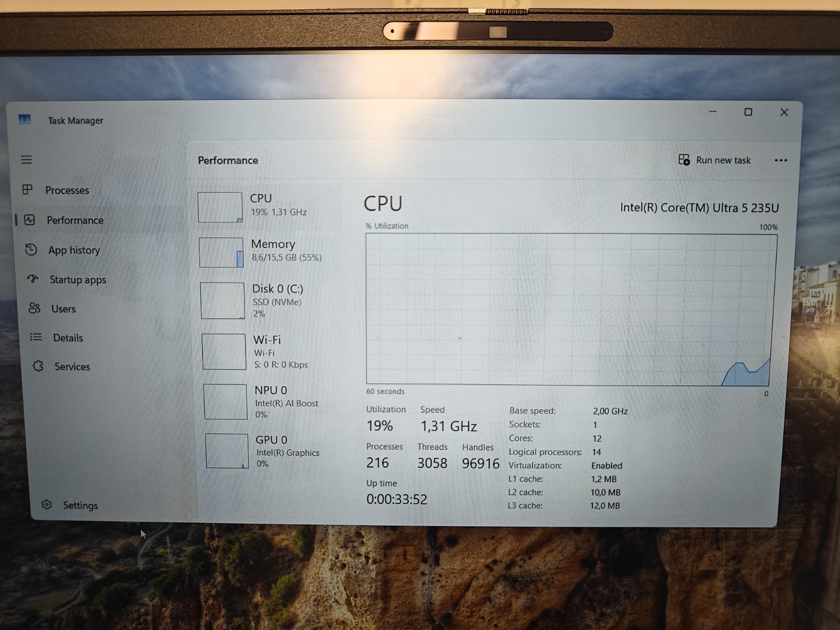Image resolution: width=840 pixels, height=630 pixels.
Task: Open the three-dot more options menu
Action: [781, 160]
